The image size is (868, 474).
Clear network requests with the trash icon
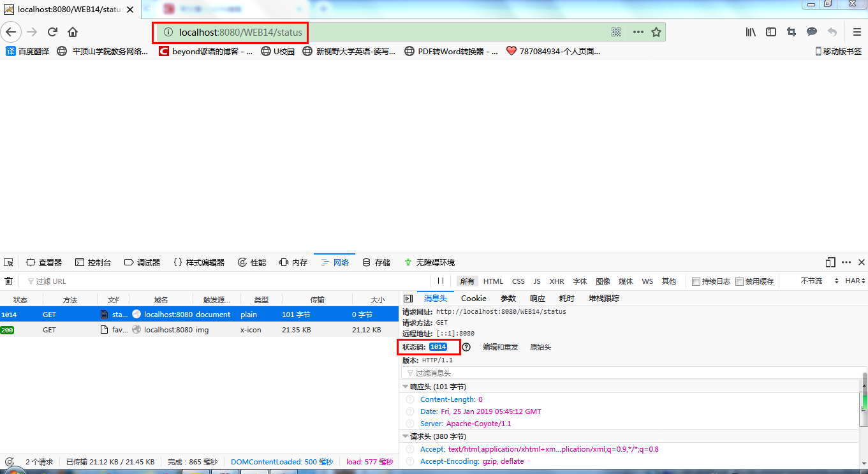[8, 281]
